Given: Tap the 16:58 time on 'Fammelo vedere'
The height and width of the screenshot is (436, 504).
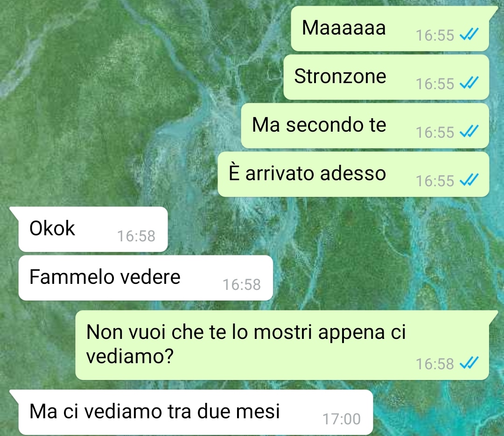Looking at the screenshot, I should [x=241, y=285].
